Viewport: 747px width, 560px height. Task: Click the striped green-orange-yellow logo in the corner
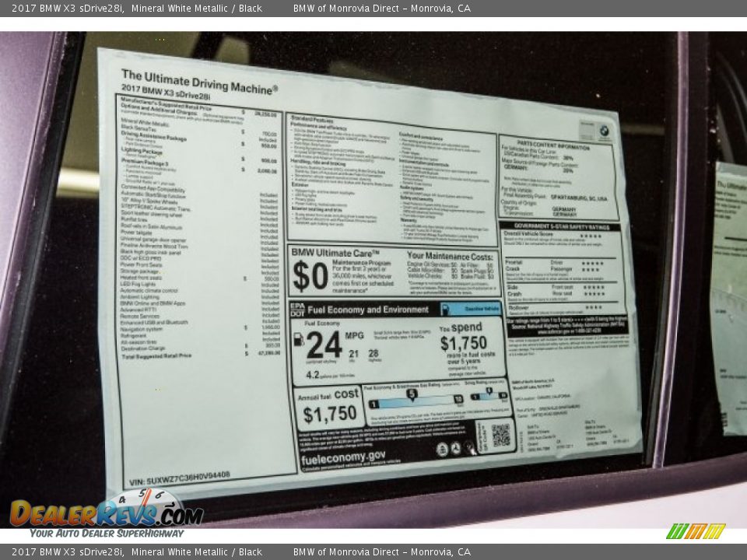click(x=696, y=531)
